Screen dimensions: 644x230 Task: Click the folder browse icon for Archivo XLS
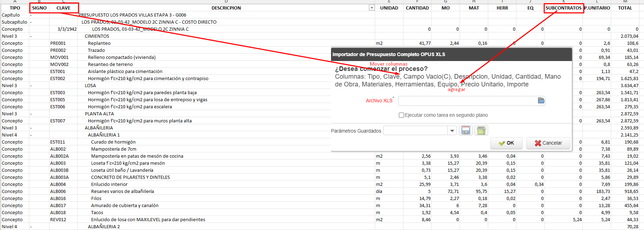pyautogui.click(x=541, y=101)
